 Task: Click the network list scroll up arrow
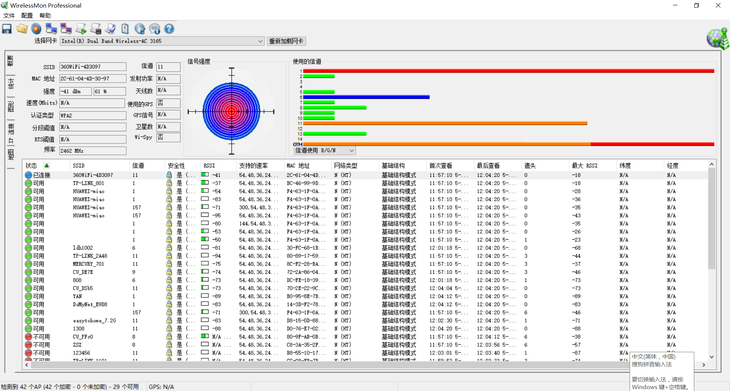coord(711,164)
